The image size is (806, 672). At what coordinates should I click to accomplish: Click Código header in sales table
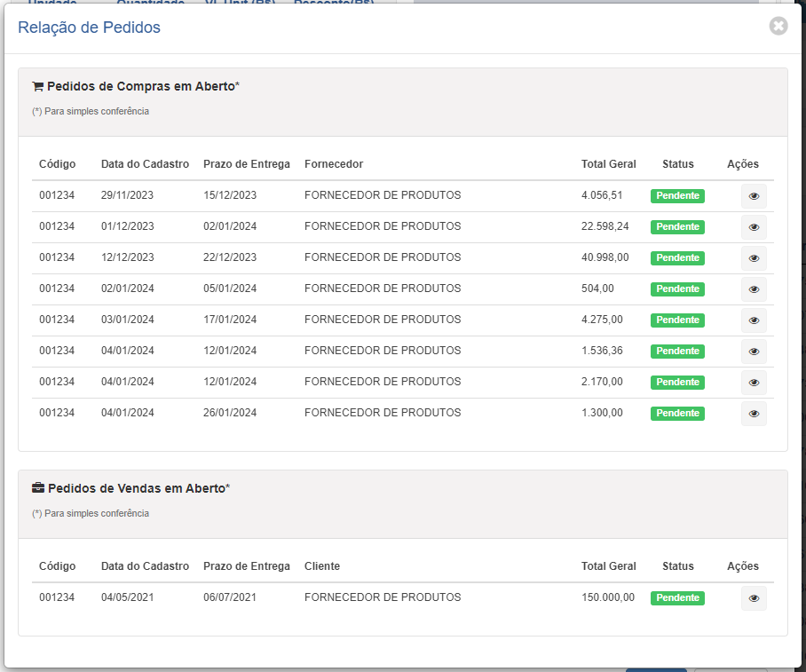[57, 566]
